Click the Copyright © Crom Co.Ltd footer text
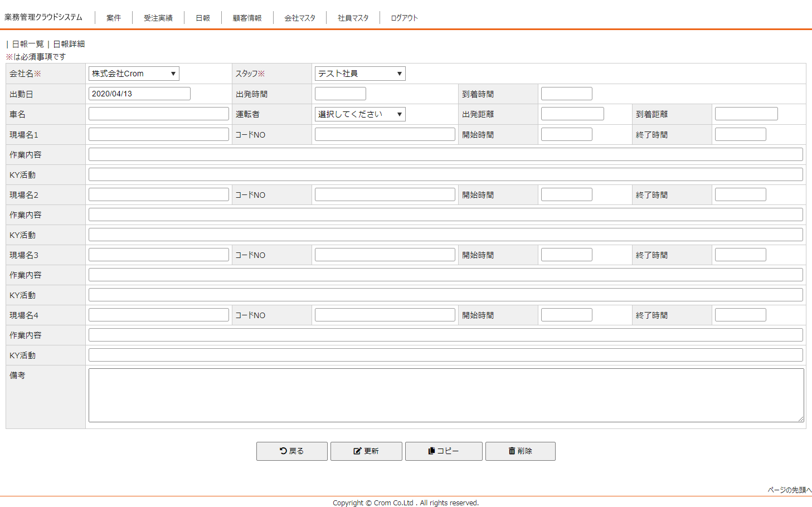This screenshot has height=507, width=812. (x=406, y=503)
